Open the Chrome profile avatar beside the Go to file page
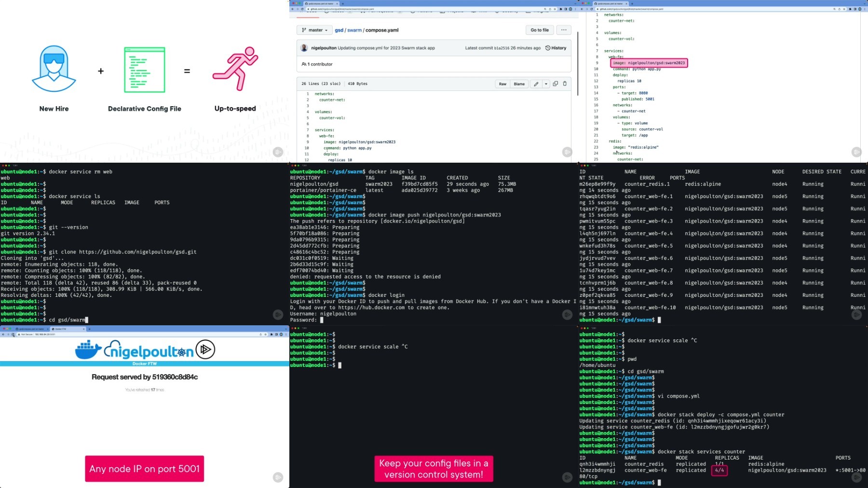Viewport: 868px width, 488px height. point(570,9)
